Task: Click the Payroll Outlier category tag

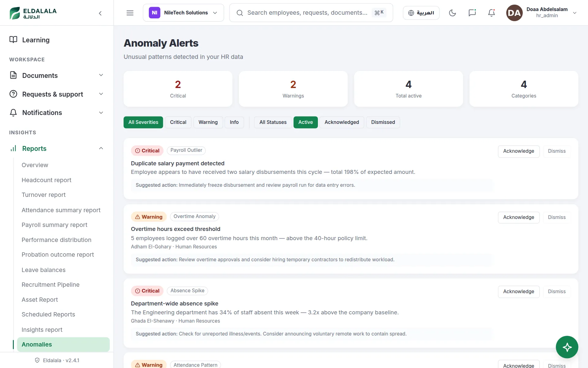Action: click(x=186, y=150)
